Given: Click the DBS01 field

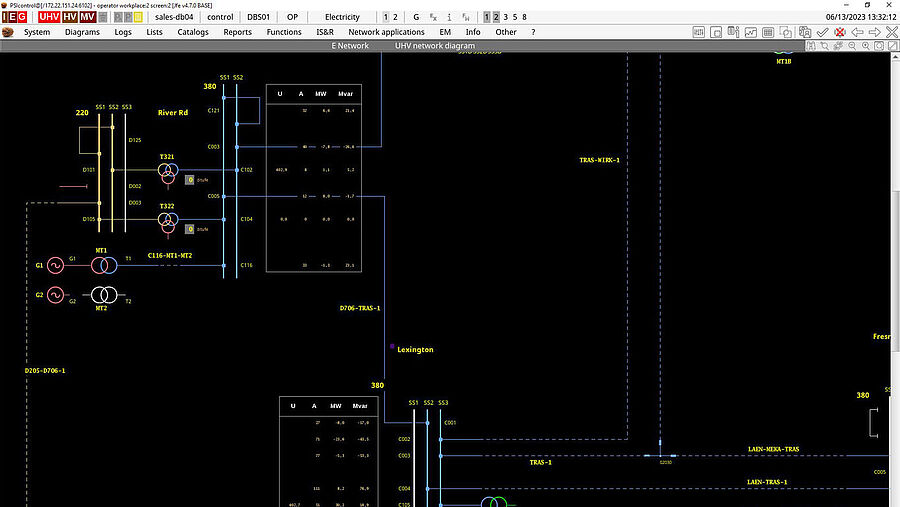Looking at the screenshot, I should pyautogui.click(x=258, y=17).
